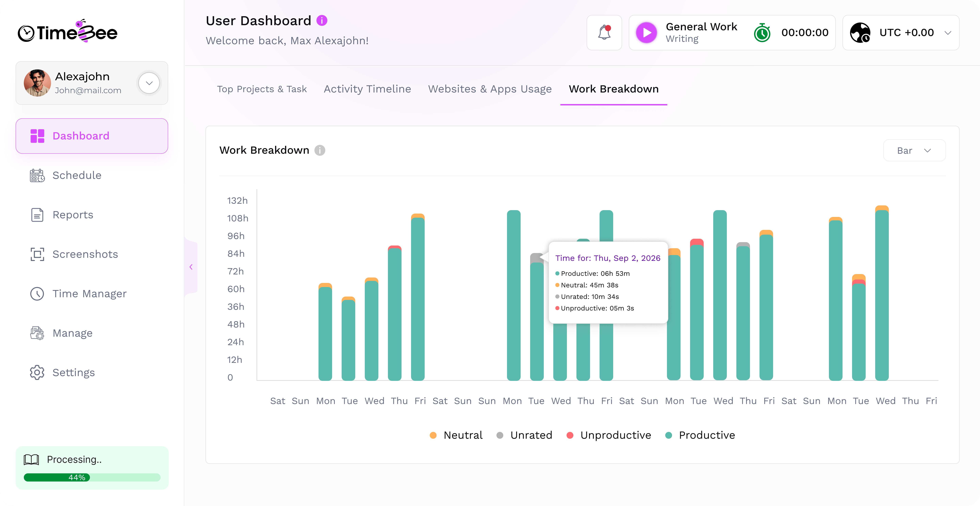This screenshot has height=506, width=980.
Task: Click the User Dashboard info icon
Action: (322, 21)
